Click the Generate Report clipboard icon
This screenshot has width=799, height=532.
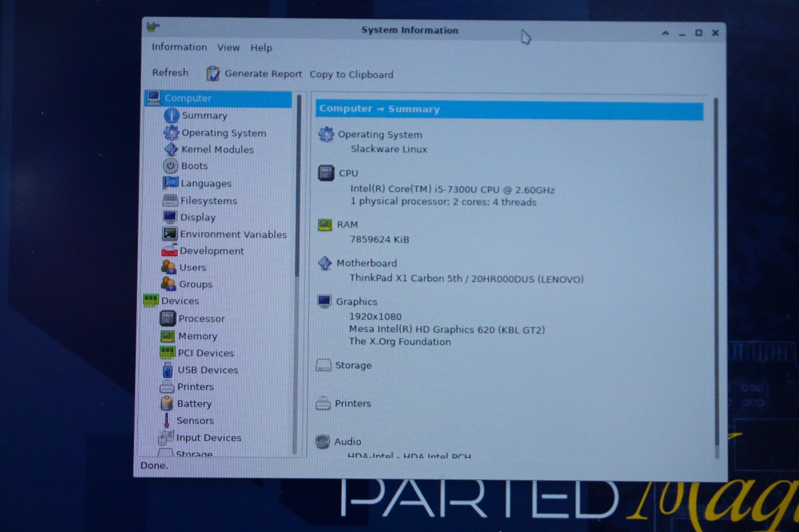coord(213,73)
